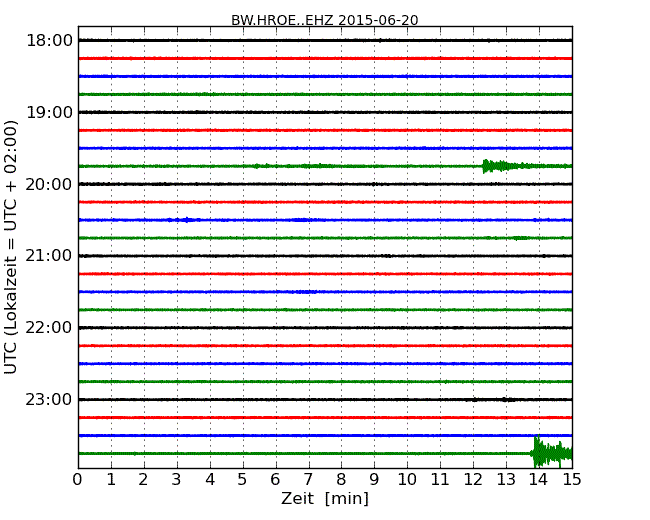Click the 18:00 time label

pyautogui.click(x=49, y=41)
